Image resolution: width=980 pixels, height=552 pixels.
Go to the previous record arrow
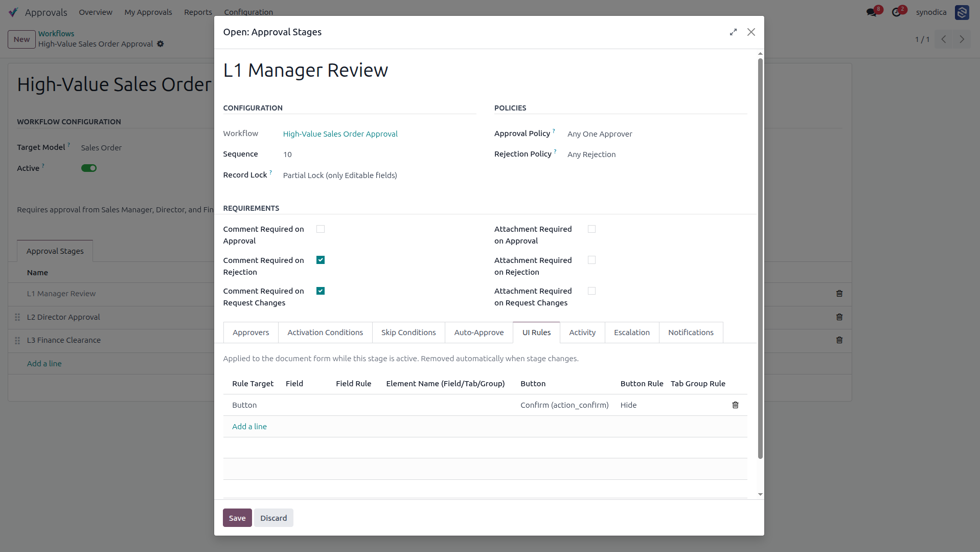944,39
